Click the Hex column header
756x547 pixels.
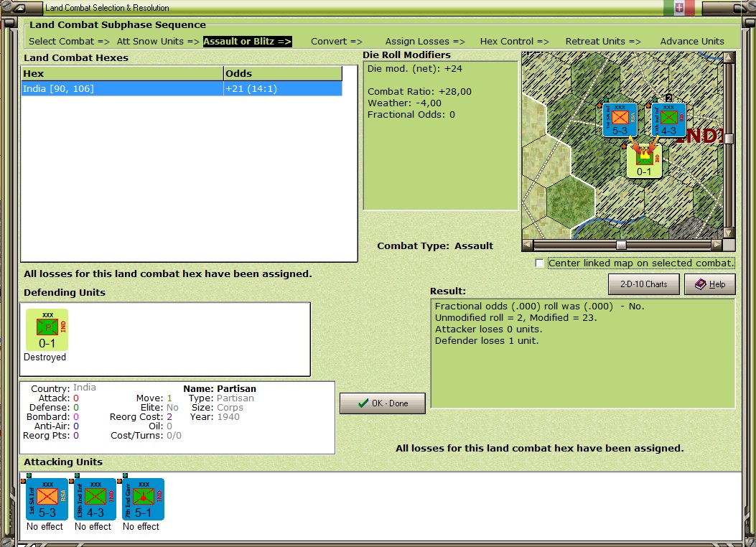(123, 74)
